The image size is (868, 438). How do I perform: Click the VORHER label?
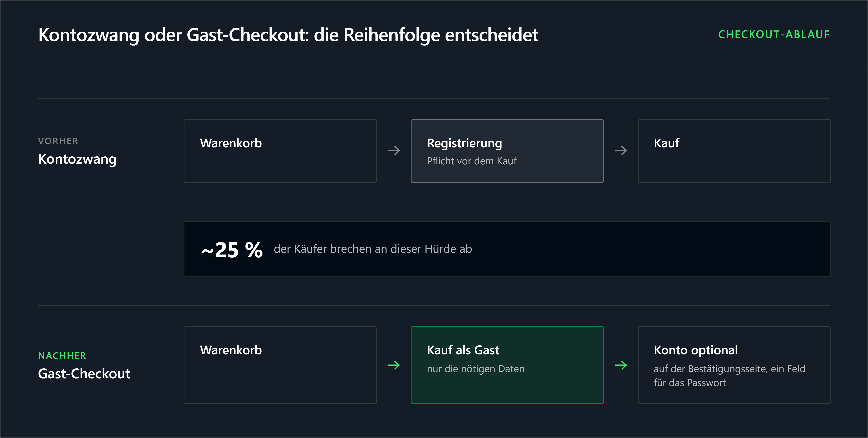click(58, 141)
